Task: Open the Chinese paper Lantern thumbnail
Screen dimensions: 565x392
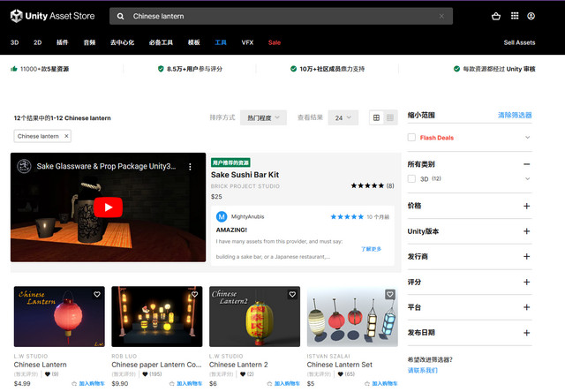Action: point(157,317)
